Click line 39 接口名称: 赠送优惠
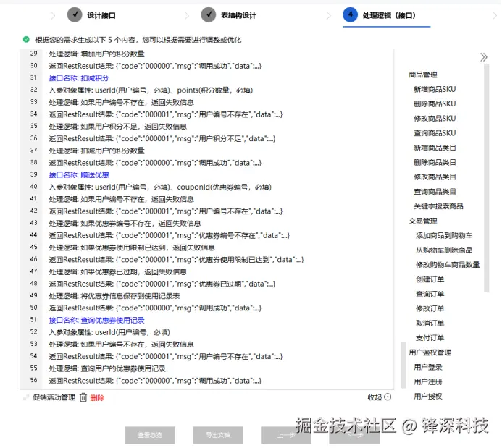Viewport: 502px width, 448px height. pos(79,175)
